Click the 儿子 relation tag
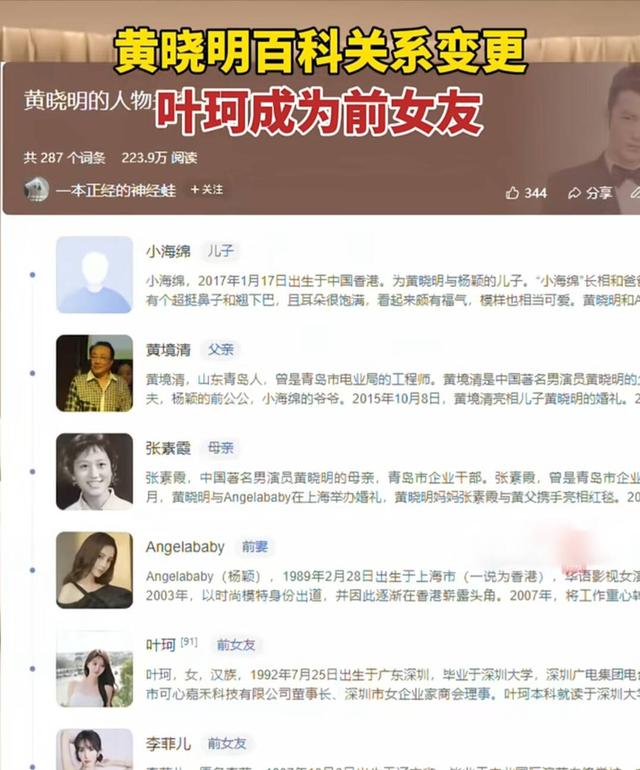This screenshot has width=640, height=770. pos(221,251)
